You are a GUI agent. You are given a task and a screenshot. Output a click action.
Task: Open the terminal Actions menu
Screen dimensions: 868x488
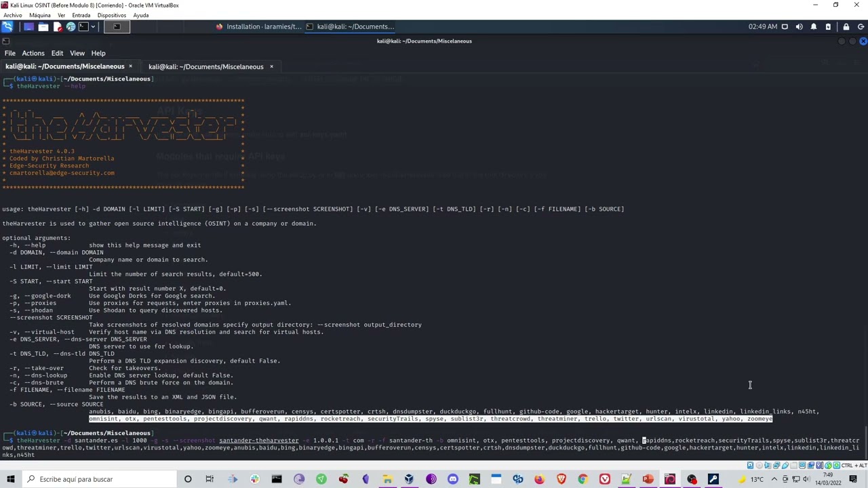pos(33,53)
